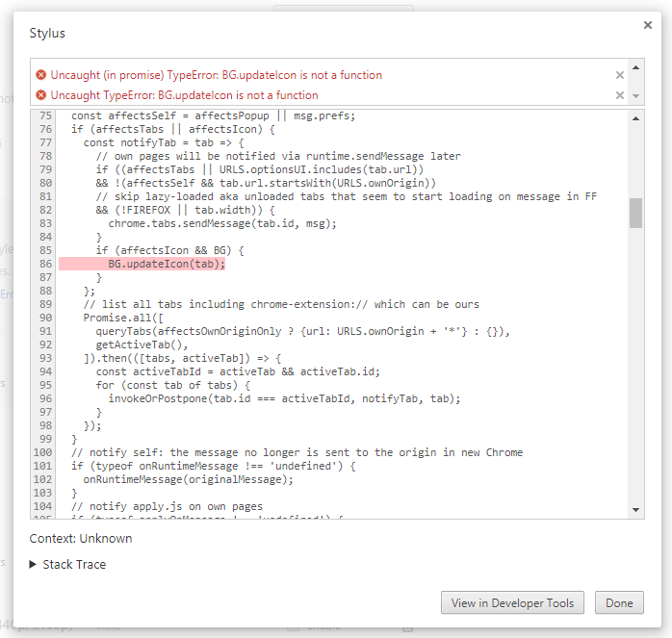Select the 'Uncaught (in promise) TypeError' message
The height and width of the screenshot is (638, 672).
coord(216,75)
